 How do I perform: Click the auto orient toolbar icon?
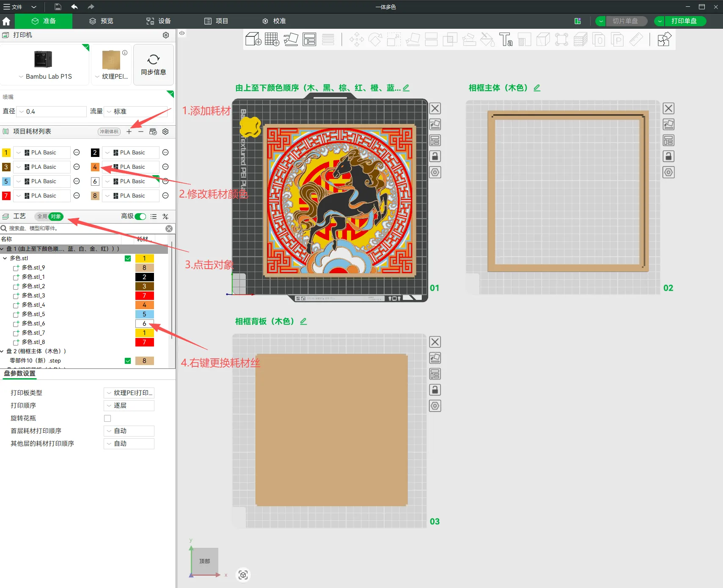click(291, 39)
